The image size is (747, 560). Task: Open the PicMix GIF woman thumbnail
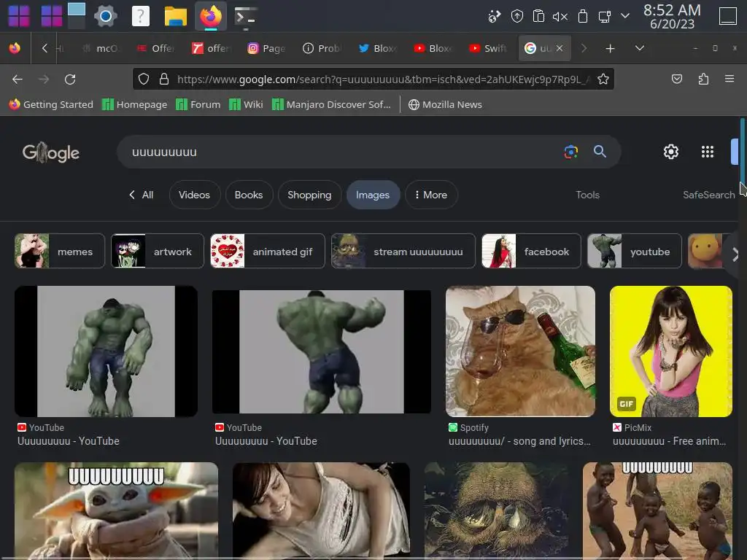click(x=671, y=351)
